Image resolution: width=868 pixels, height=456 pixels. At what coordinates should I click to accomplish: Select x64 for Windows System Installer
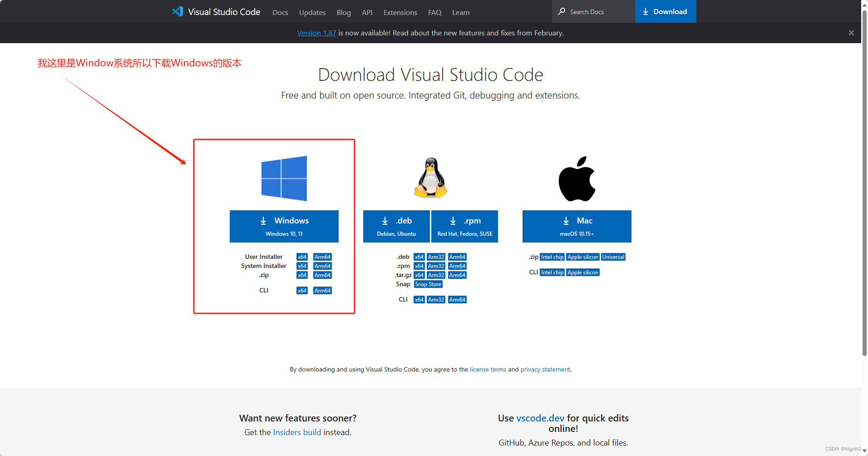coord(302,266)
